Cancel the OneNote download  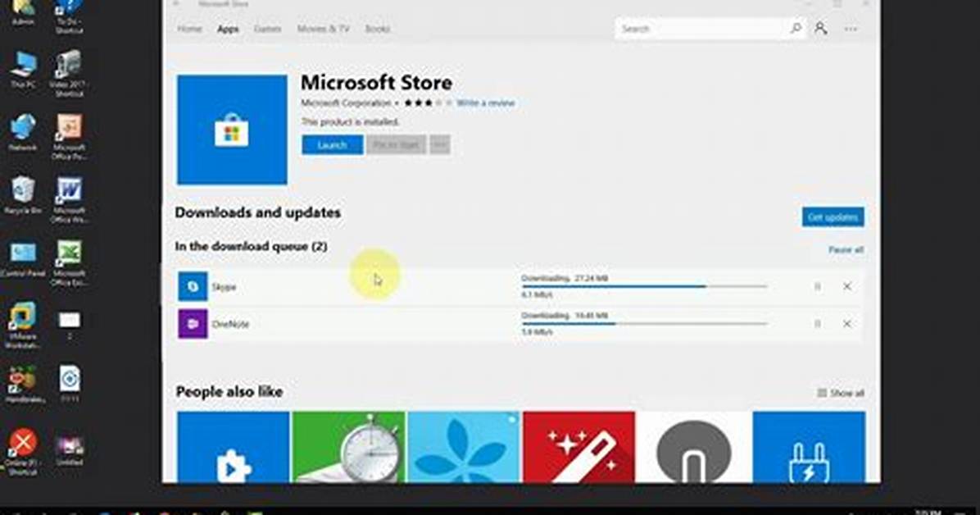click(x=847, y=324)
